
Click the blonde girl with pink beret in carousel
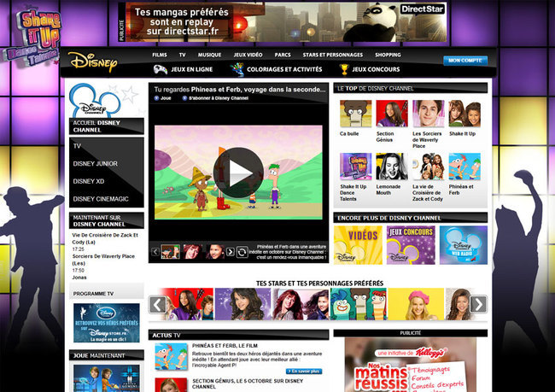[x=417, y=304]
